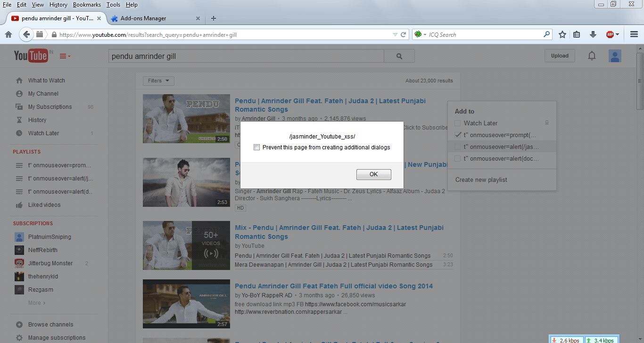
Task: Click the ICQ search magnifier icon
Action: point(547,34)
